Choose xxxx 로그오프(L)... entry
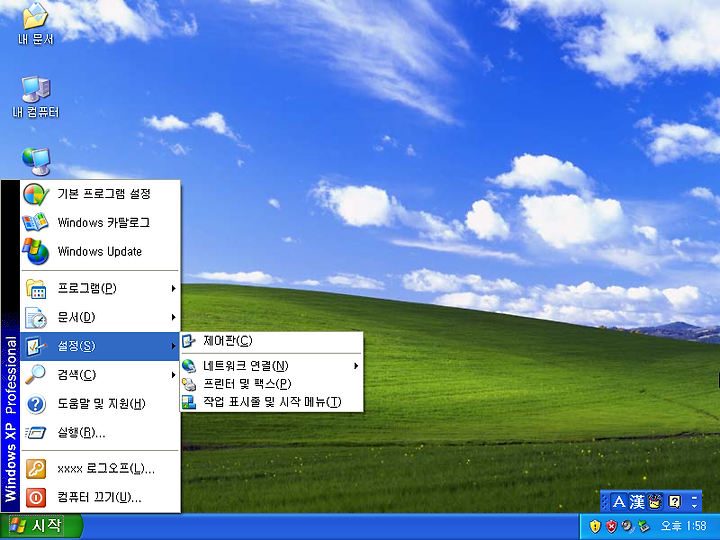This screenshot has width=720, height=540. click(100, 469)
